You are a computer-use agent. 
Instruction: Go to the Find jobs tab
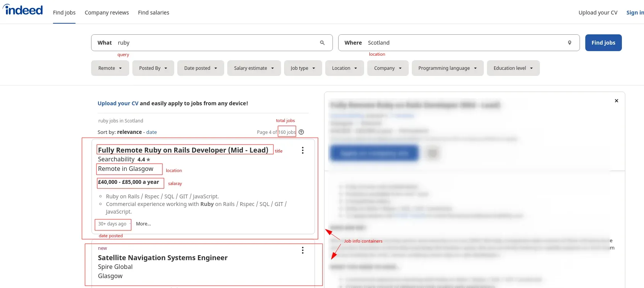point(64,13)
